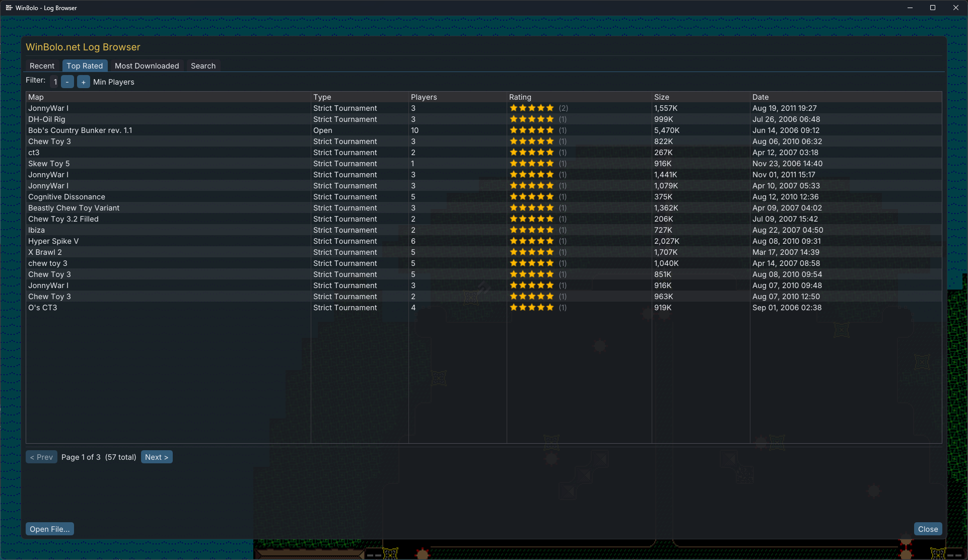Viewport: 968px width, 560px height.
Task: Click the date Apr 10, 2007 05:33
Action: [x=786, y=186]
